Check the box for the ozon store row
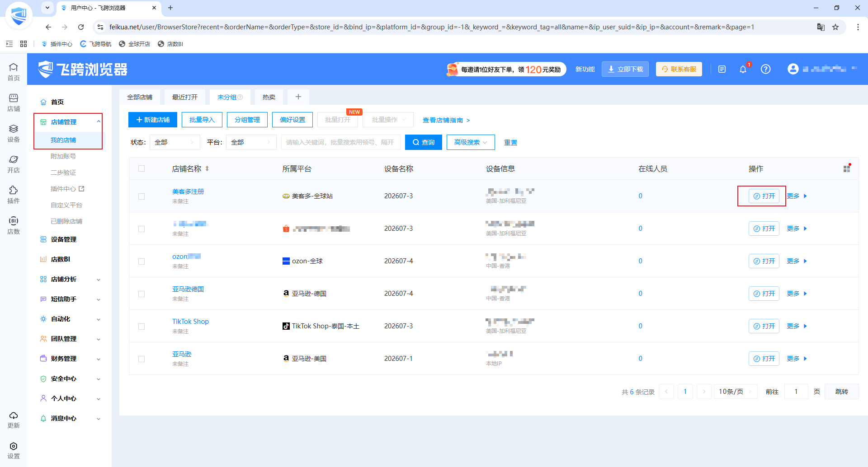This screenshot has width=868, height=467. [x=142, y=261]
